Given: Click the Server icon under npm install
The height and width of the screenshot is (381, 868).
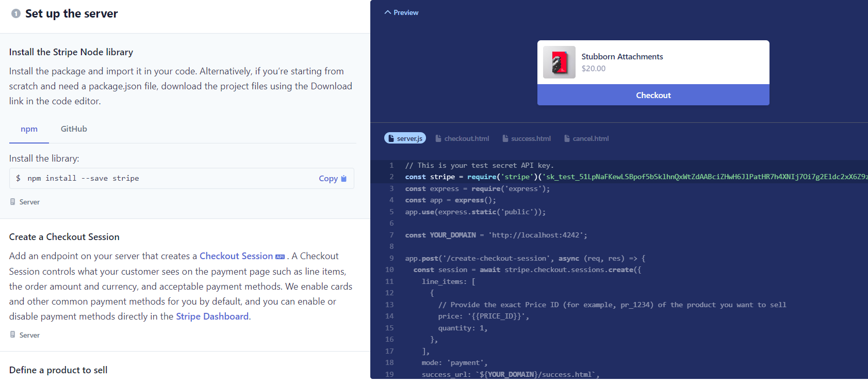Looking at the screenshot, I should pyautogui.click(x=12, y=202).
